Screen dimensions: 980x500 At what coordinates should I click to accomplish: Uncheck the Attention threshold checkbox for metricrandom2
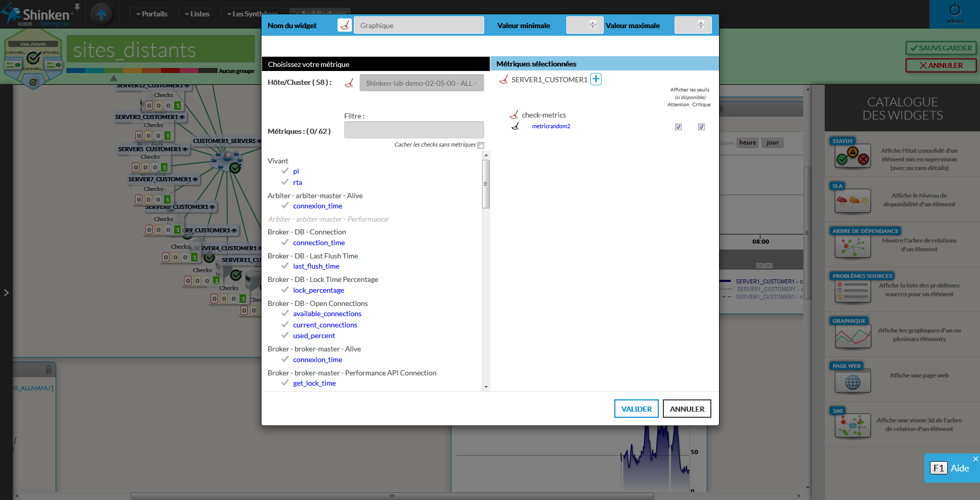click(x=678, y=127)
